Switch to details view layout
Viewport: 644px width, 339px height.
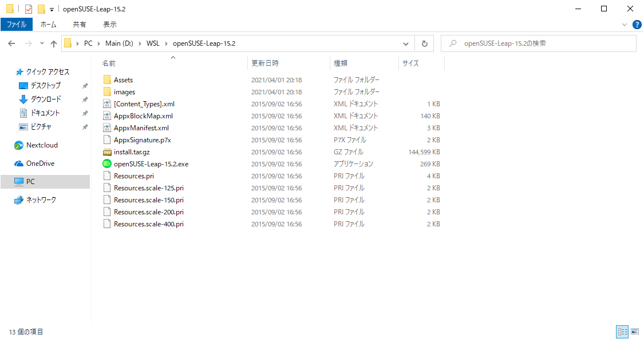click(x=623, y=332)
